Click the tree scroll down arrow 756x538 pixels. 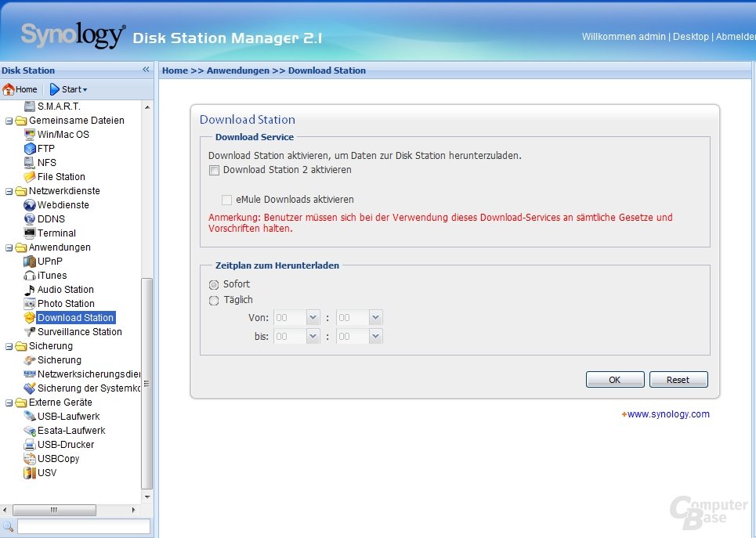147,496
